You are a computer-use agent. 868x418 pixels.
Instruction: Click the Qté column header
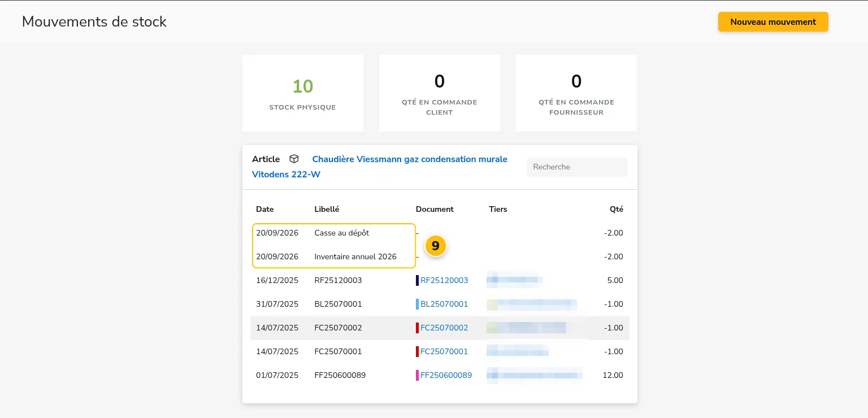click(x=617, y=209)
